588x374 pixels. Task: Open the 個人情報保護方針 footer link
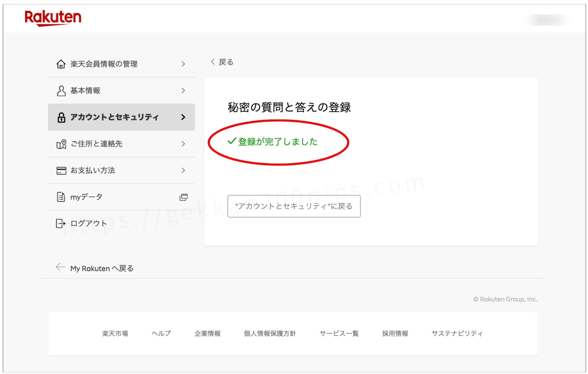point(270,333)
